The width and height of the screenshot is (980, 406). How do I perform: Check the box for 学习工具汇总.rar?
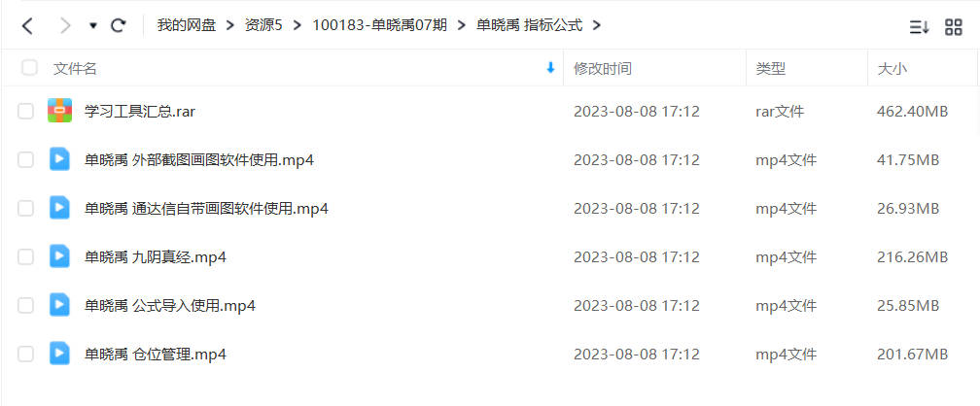pos(25,112)
